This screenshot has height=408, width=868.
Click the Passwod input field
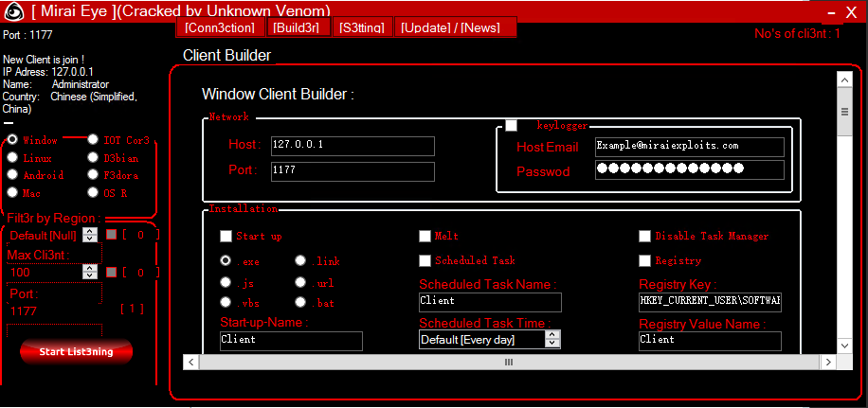[690, 169]
